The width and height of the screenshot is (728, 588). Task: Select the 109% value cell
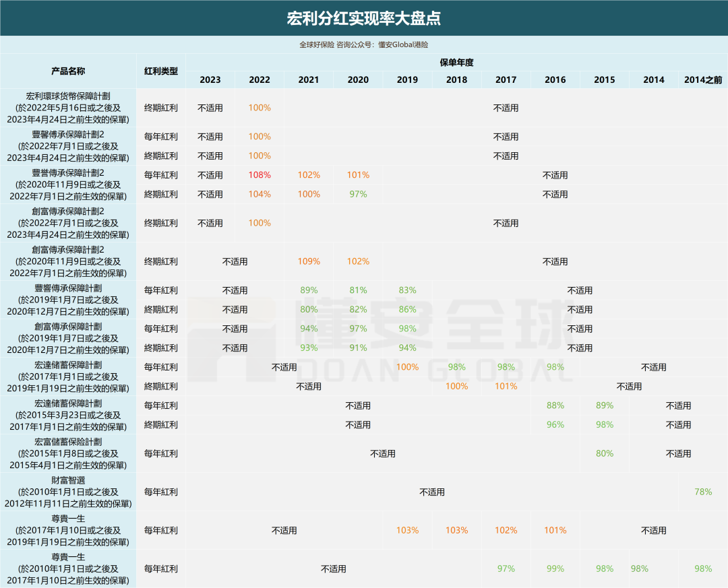point(309,261)
